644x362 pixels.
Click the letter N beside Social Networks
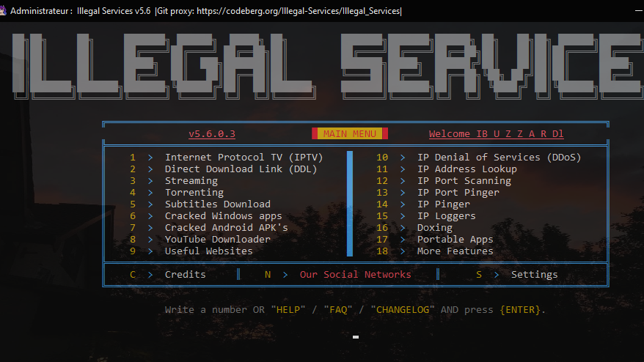268,275
